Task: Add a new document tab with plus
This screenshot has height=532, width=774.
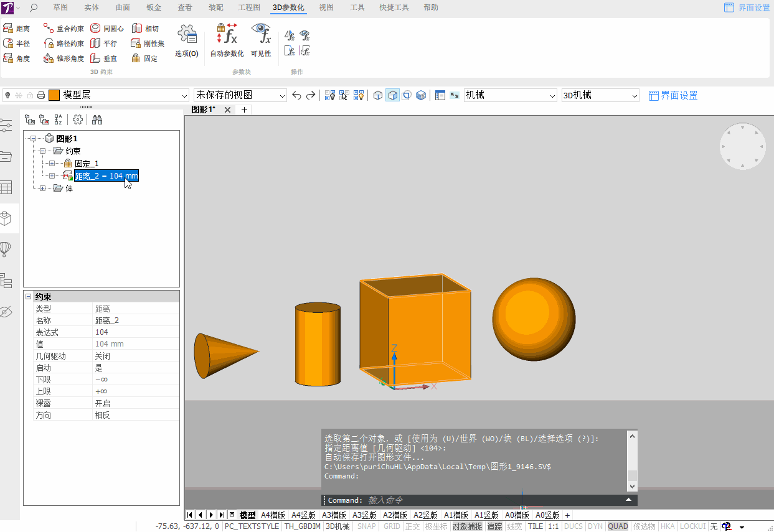Action: [x=244, y=110]
